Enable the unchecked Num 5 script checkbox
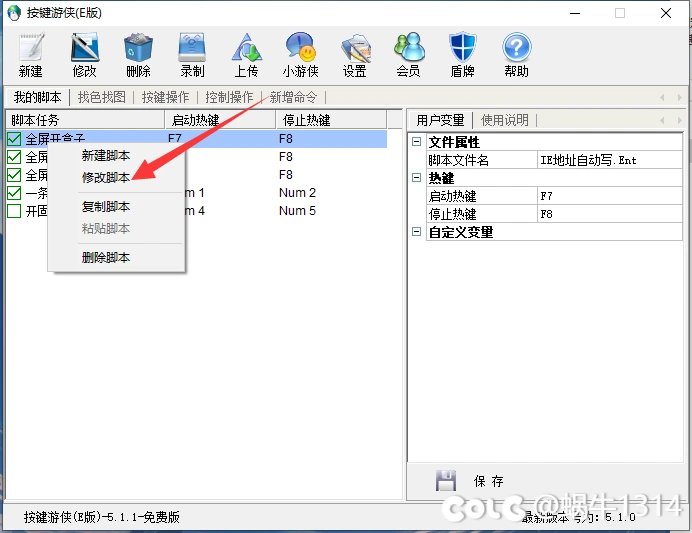This screenshot has width=692, height=533. pyautogui.click(x=14, y=211)
